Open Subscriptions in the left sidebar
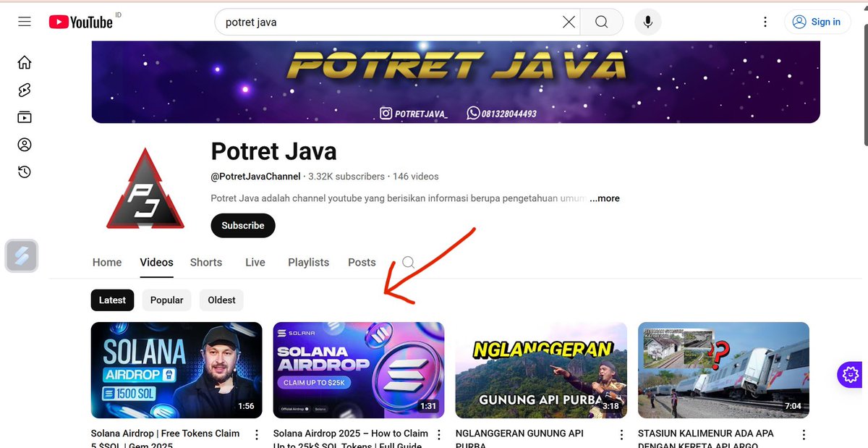This screenshot has height=448, width=868. pos(25,117)
